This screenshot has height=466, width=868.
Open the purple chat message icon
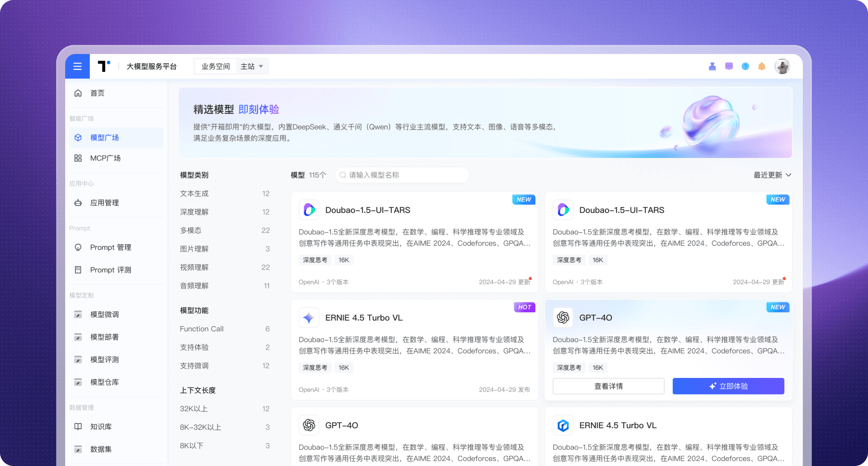coord(729,66)
